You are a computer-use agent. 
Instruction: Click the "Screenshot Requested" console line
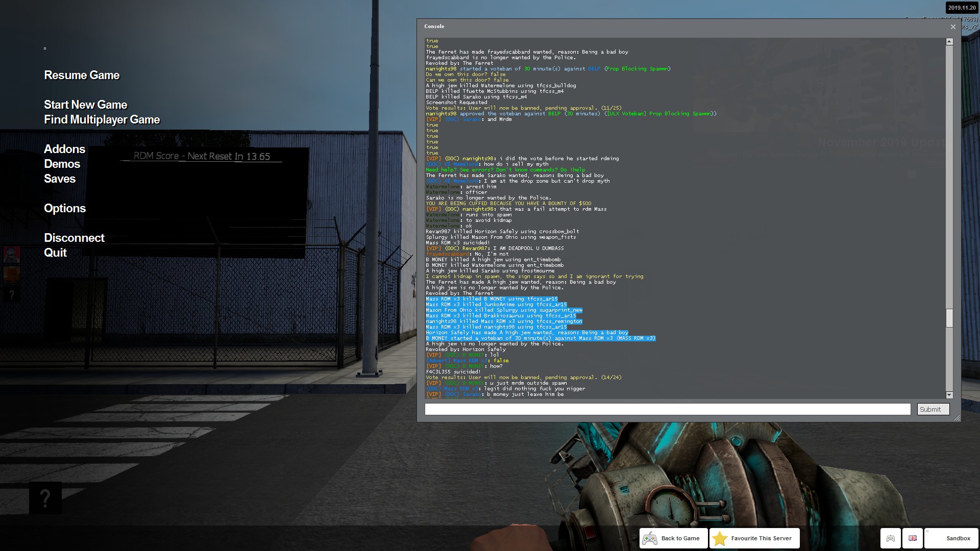tap(456, 103)
